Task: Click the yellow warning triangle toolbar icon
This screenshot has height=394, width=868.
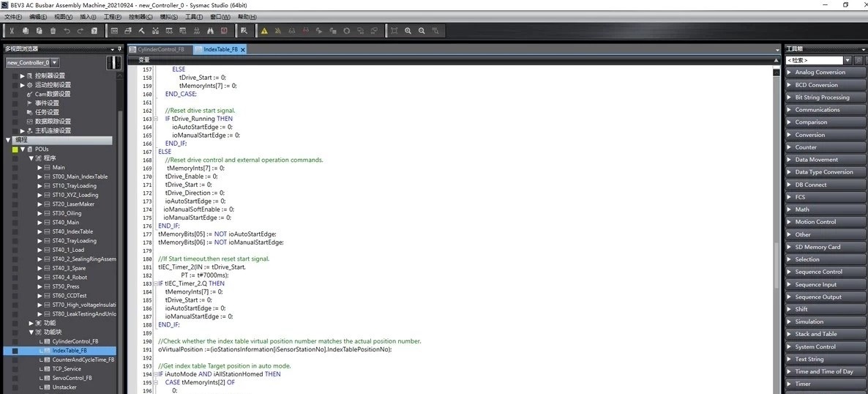Action: (264, 31)
